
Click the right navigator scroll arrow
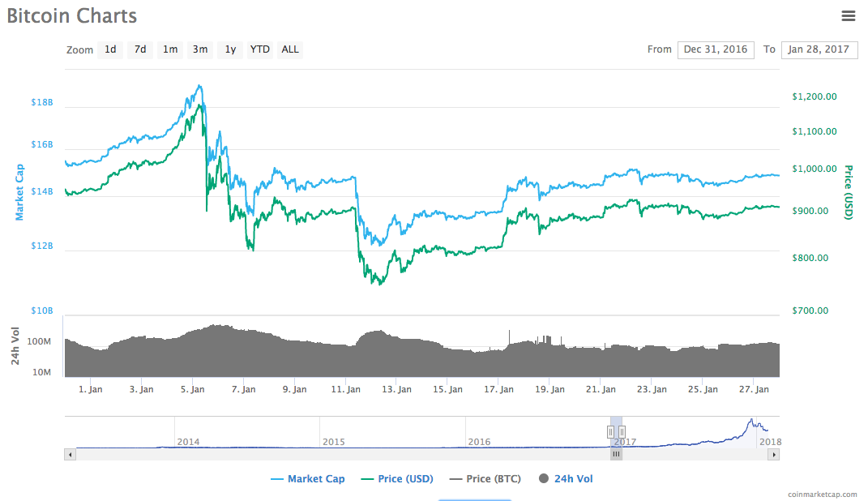click(774, 454)
